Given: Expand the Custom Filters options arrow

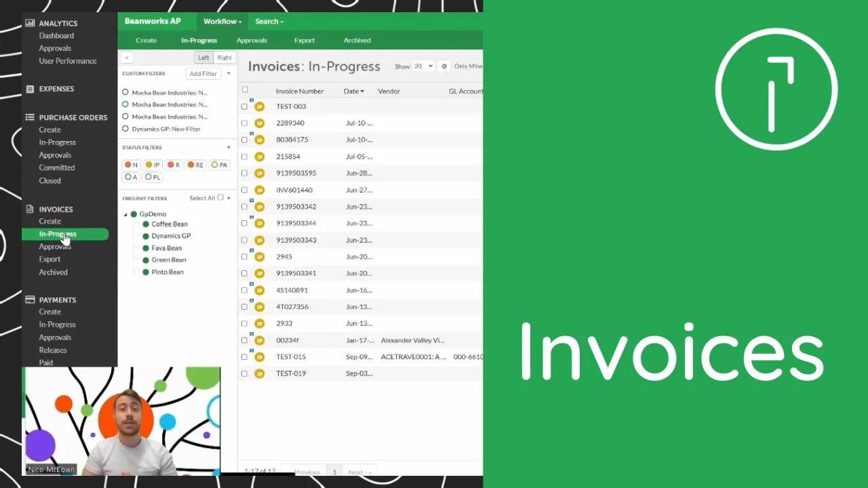Looking at the screenshot, I should click(229, 73).
